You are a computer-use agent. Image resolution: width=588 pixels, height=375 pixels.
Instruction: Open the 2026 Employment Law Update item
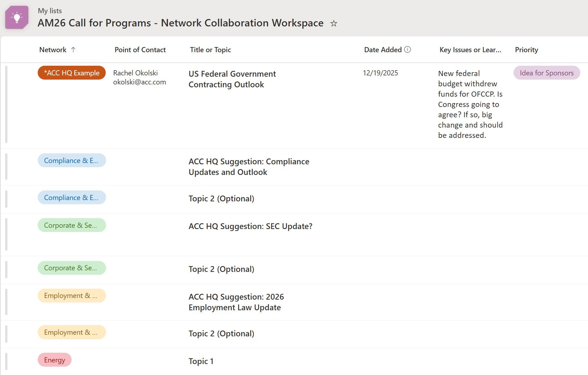(x=236, y=302)
